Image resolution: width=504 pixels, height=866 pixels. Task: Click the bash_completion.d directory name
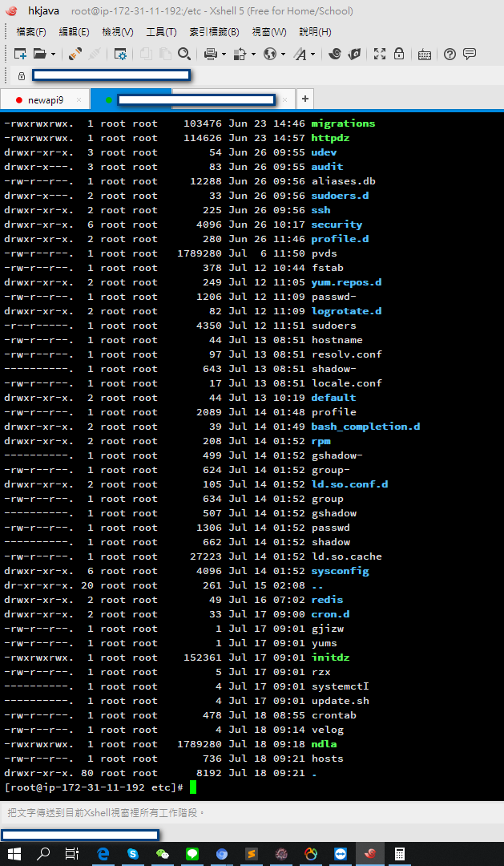(365, 427)
